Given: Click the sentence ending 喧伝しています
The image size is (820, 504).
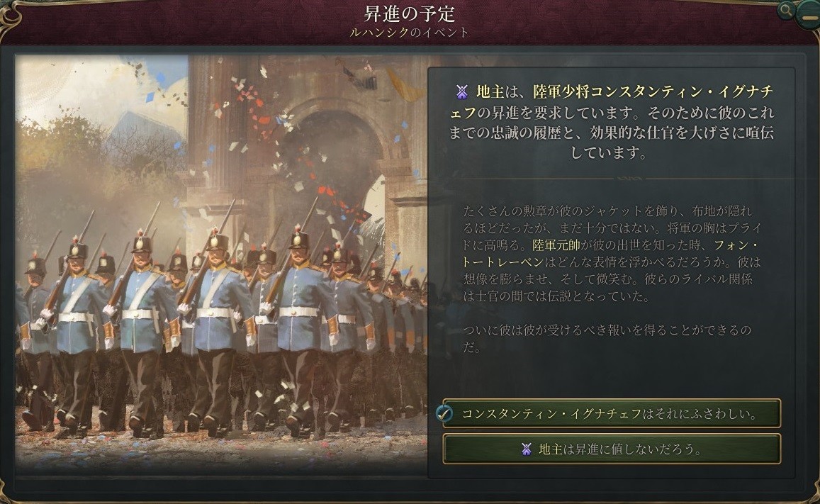Looking at the screenshot, I should (611, 133).
